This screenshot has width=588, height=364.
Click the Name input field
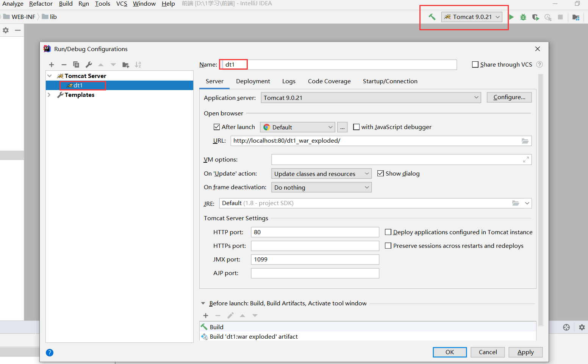click(339, 64)
